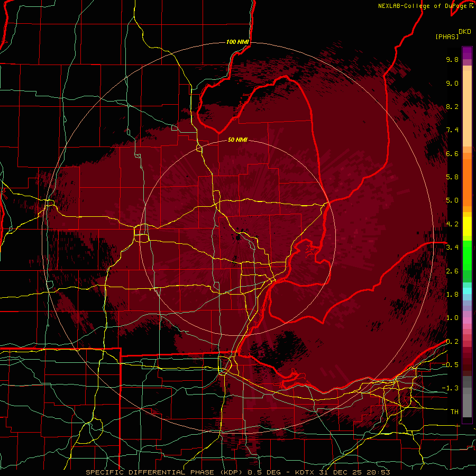Viewport: 476px width, 476px height.
Task: Click the 6.6 scale value
Action: pos(452,153)
